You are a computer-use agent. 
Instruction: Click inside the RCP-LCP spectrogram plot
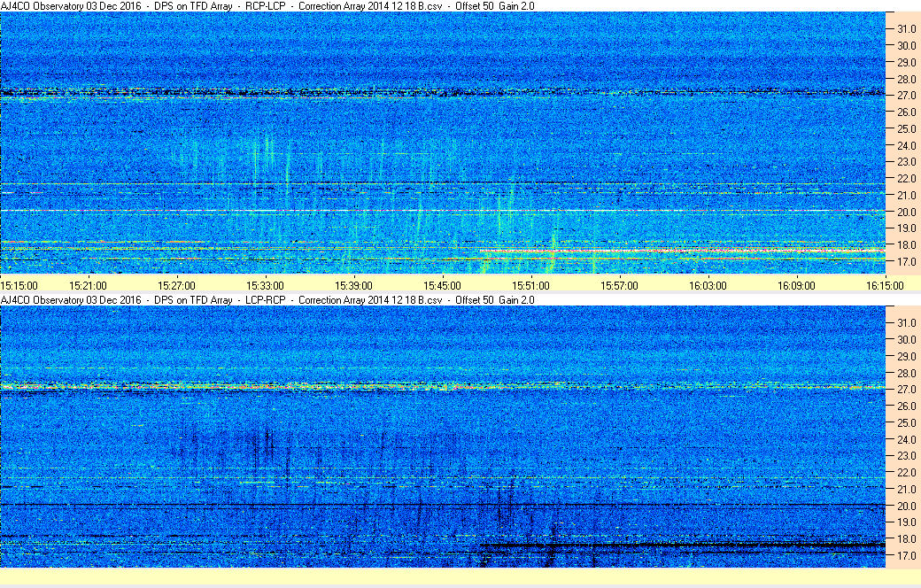pyautogui.click(x=442, y=143)
